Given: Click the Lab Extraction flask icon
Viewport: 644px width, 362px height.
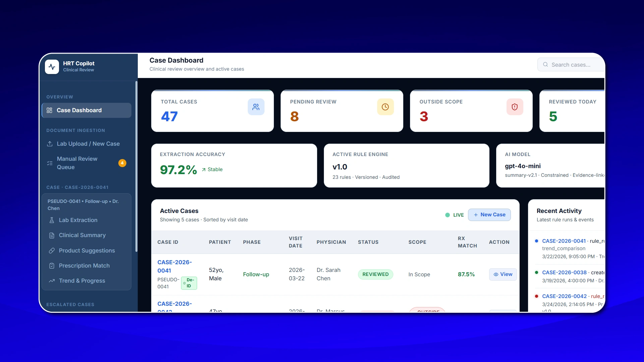Looking at the screenshot, I should pos(52,220).
